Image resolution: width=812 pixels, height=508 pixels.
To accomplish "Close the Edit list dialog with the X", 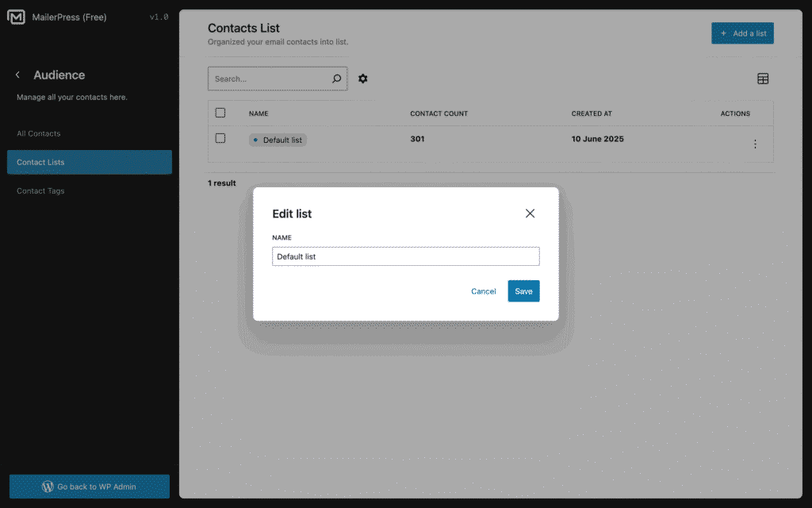I will pyautogui.click(x=530, y=213).
